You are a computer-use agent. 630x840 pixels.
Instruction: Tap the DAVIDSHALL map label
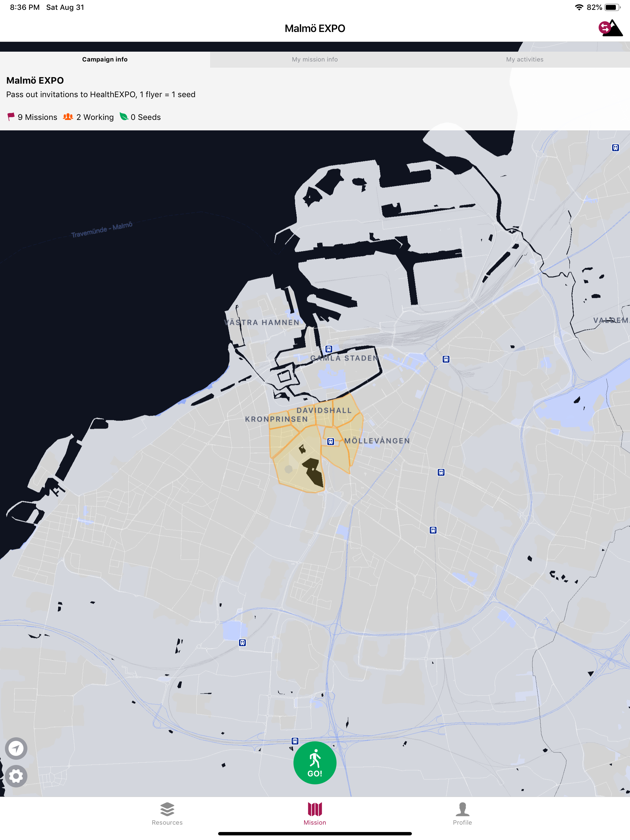(324, 410)
